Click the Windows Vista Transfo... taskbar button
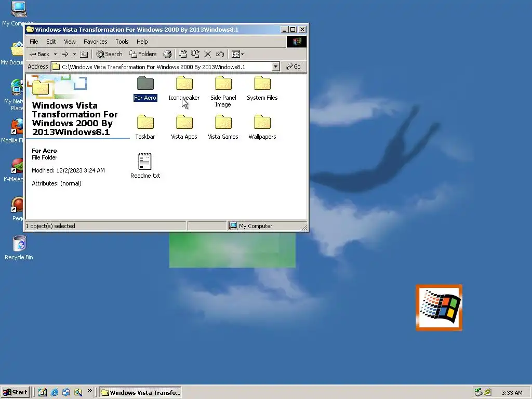This screenshot has width=532, height=399. [x=140, y=393]
